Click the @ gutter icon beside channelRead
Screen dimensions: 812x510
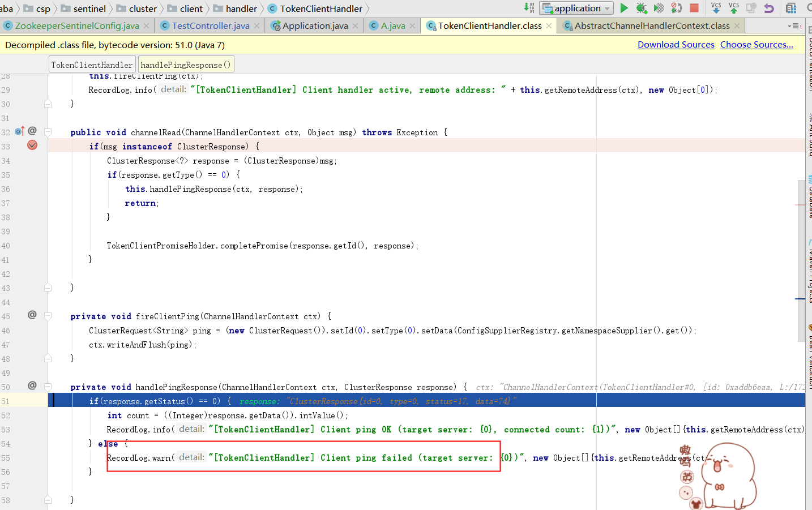[x=32, y=131]
